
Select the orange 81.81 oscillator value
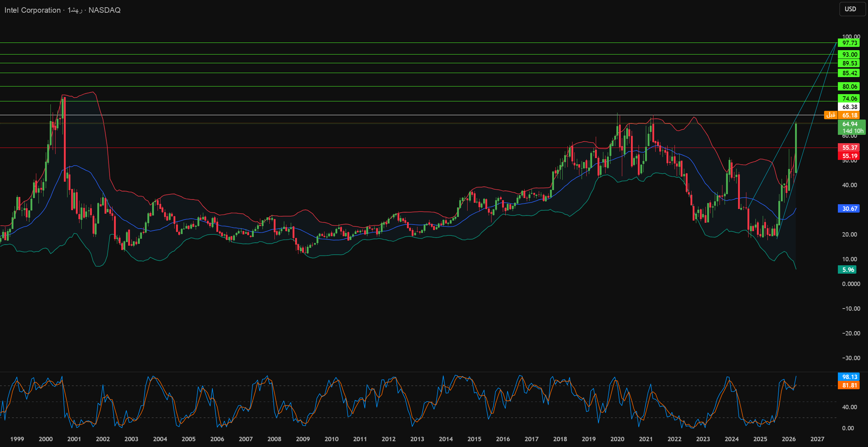[x=849, y=385]
